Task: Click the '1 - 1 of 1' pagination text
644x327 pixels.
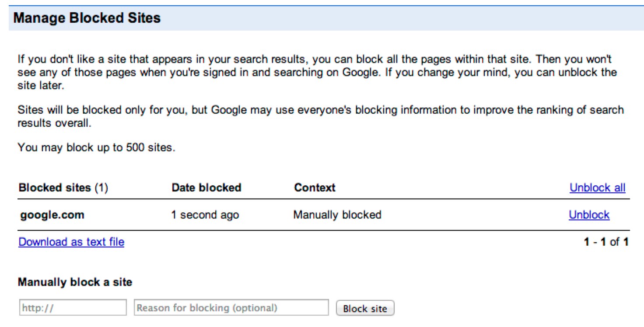Action: click(606, 242)
